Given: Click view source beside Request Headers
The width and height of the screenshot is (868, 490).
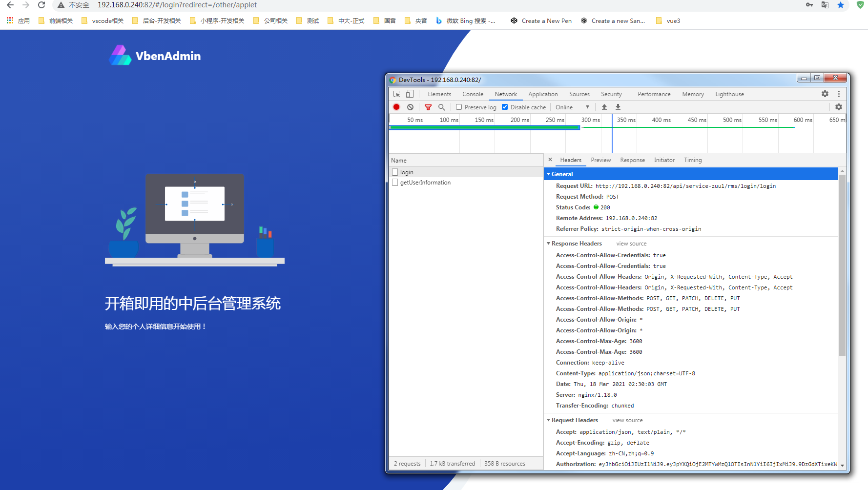Looking at the screenshot, I should (x=627, y=420).
